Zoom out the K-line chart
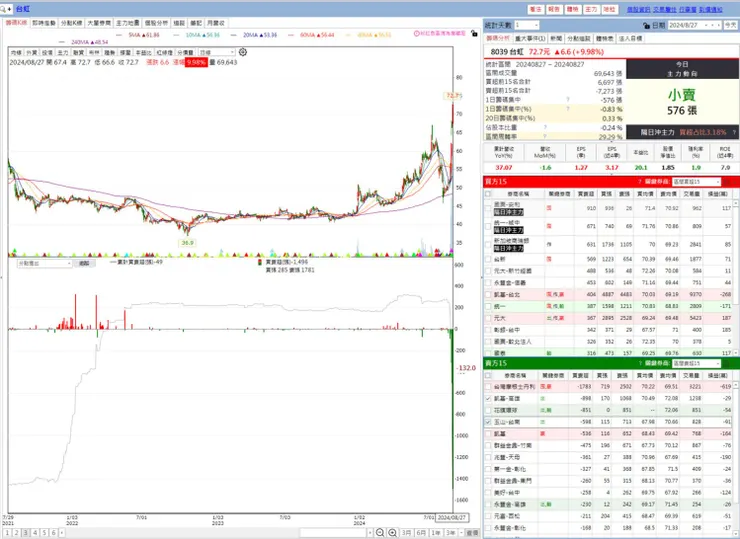Viewport: 740px width, 539px height. click(380, 532)
